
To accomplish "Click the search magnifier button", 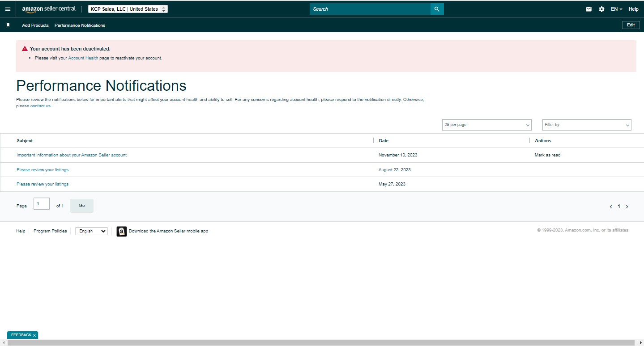I will tap(437, 9).
